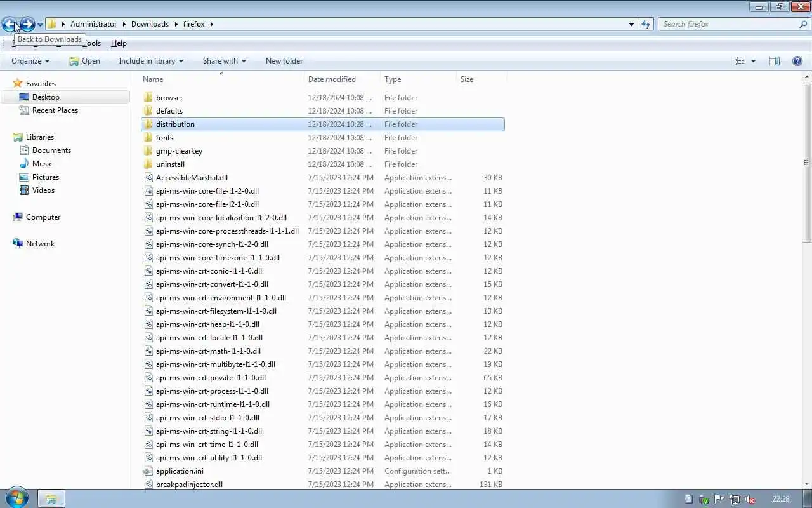The height and width of the screenshot is (508, 812).
Task: Click the Action Center flag tray icon
Action: tap(719, 500)
